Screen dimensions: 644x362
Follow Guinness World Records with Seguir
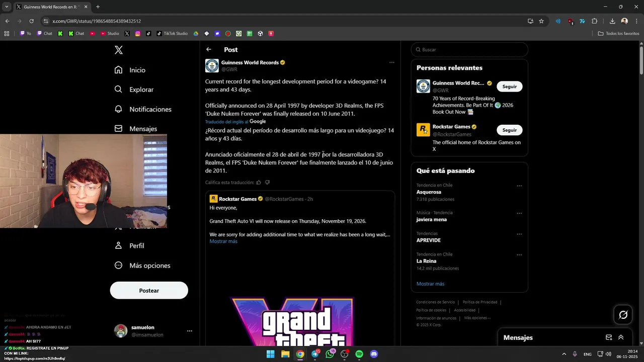(510, 86)
